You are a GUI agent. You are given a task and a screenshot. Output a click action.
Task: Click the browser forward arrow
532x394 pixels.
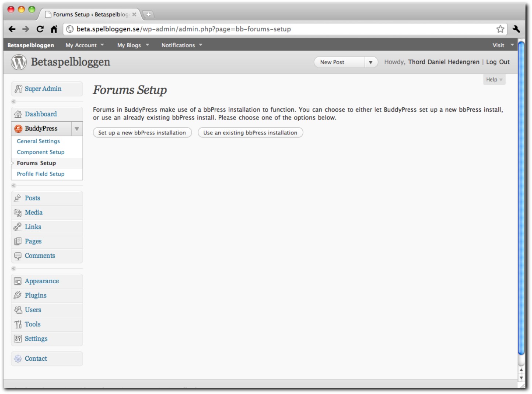tap(26, 29)
